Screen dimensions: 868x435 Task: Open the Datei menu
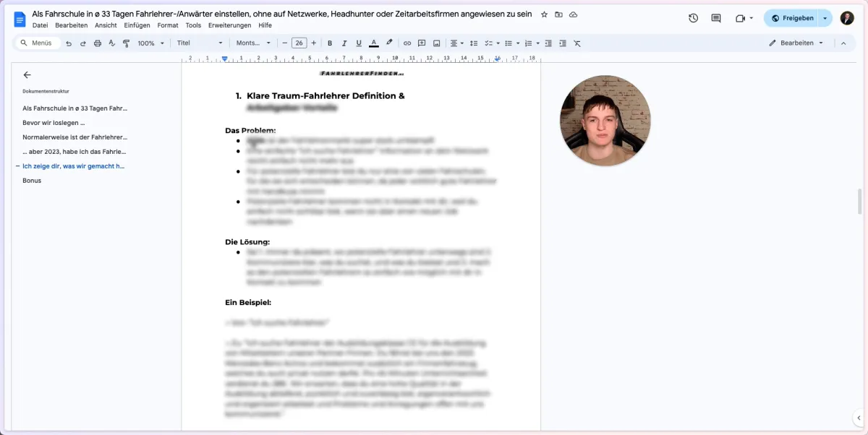click(x=40, y=25)
